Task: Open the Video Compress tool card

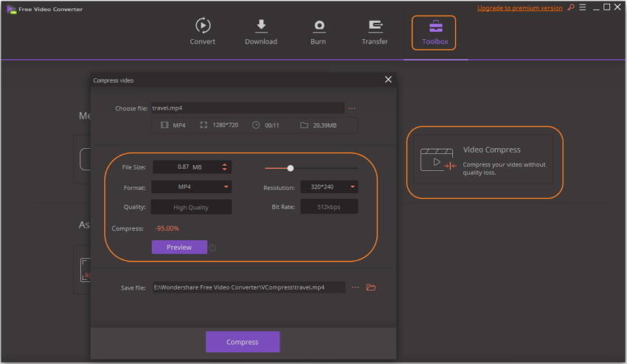Action: click(x=483, y=160)
